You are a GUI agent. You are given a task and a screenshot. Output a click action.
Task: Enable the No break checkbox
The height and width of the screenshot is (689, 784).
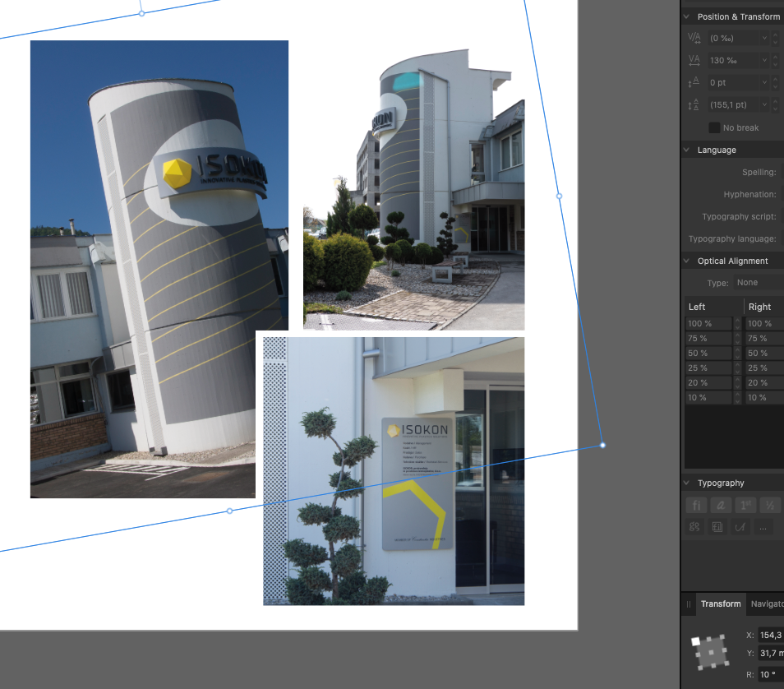[x=714, y=127]
